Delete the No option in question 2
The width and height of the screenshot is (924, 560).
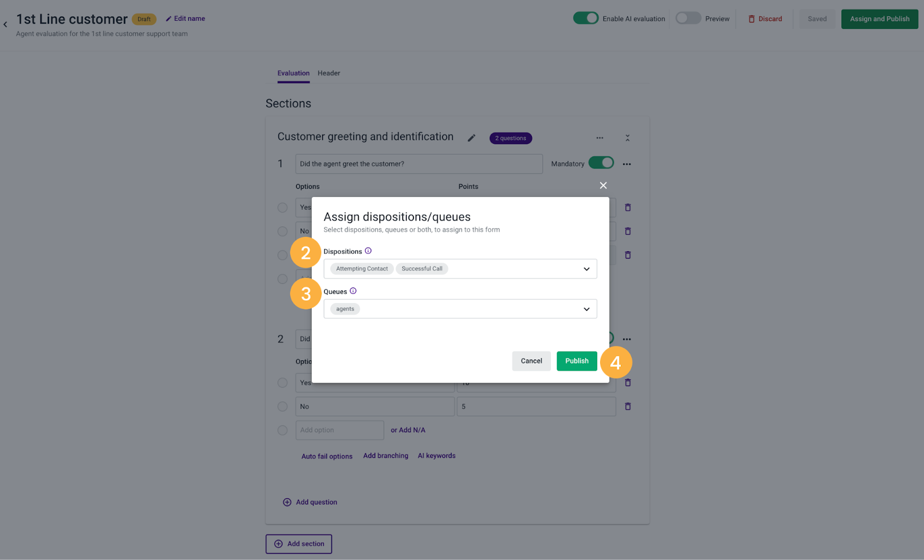pos(628,406)
